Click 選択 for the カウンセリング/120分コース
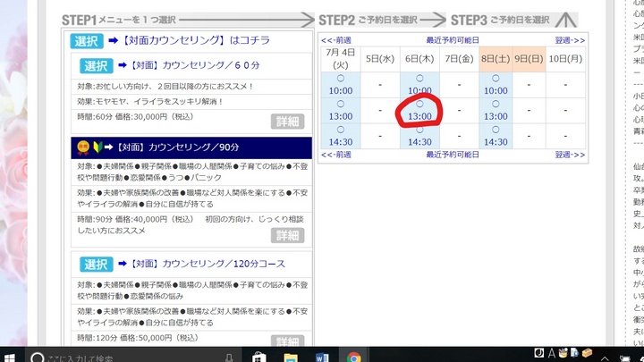Screen dimensions: 644x362 (96, 265)
